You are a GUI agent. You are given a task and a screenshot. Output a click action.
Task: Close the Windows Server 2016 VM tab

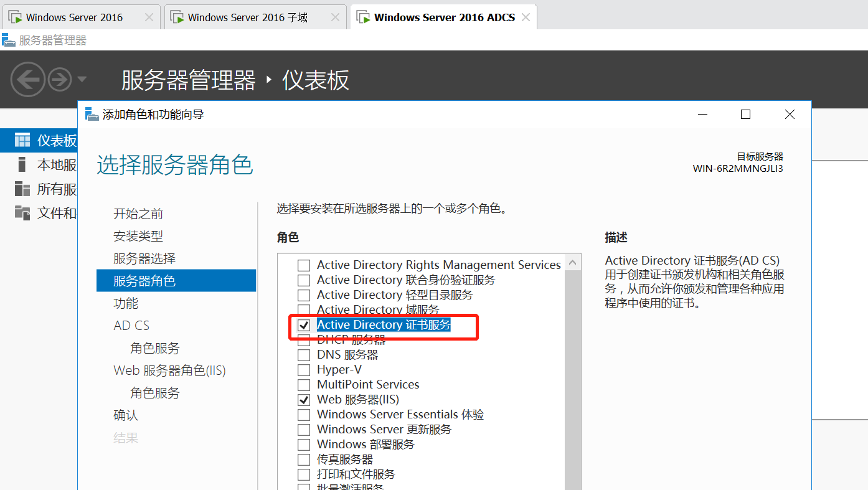(x=149, y=17)
